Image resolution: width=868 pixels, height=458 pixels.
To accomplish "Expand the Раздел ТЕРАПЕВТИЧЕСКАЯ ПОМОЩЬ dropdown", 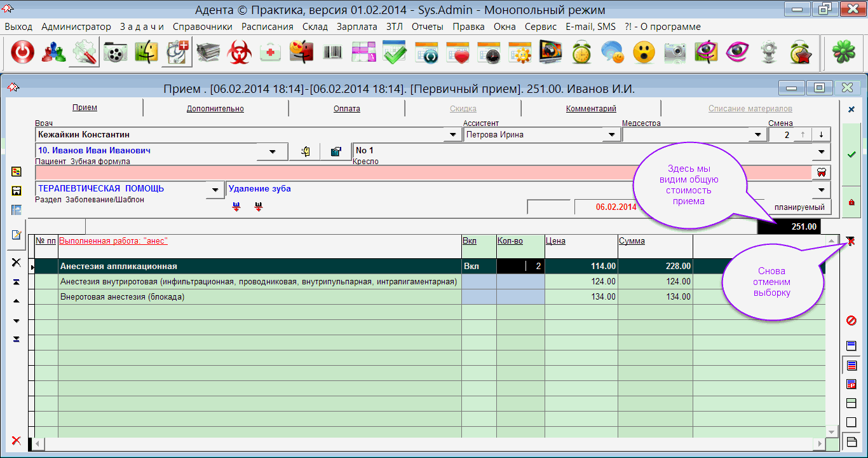I will tap(215, 190).
